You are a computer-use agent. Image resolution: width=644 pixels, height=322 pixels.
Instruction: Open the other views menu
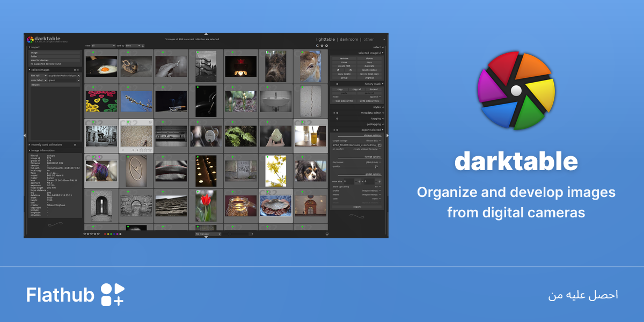click(x=369, y=39)
